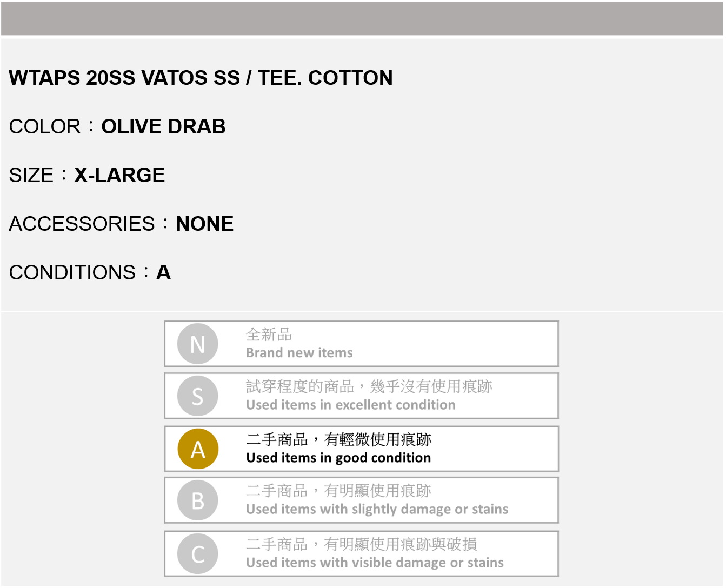Click 'Used items with slightly damage or stains'
Image resolution: width=726 pixels, height=588 pixels.
click(x=377, y=509)
